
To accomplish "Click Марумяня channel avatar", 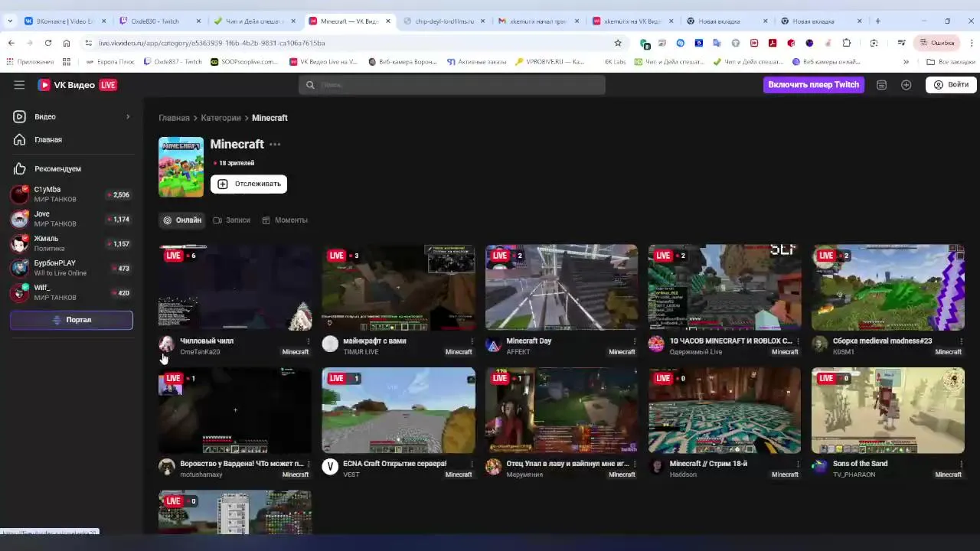I will point(494,467).
